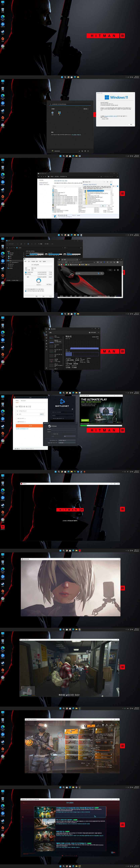Click the Battle.net logo in the login window
The image size is (140, 868).
62,401
